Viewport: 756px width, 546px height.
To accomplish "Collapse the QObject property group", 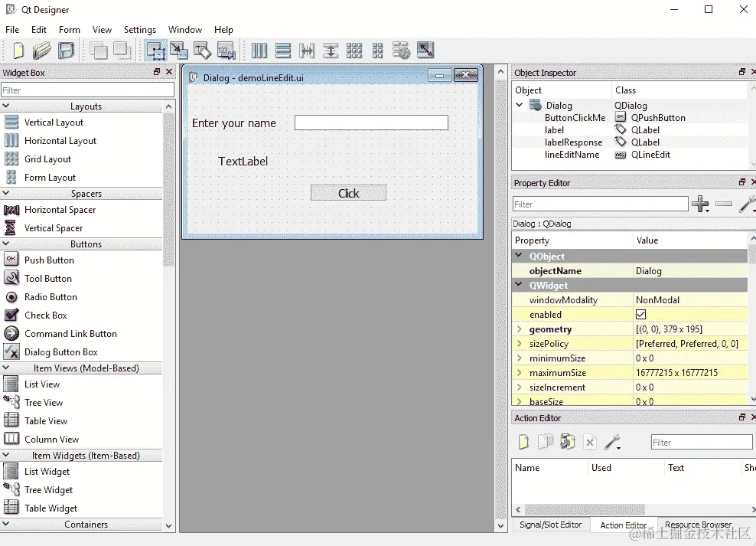I will [519, 255].
